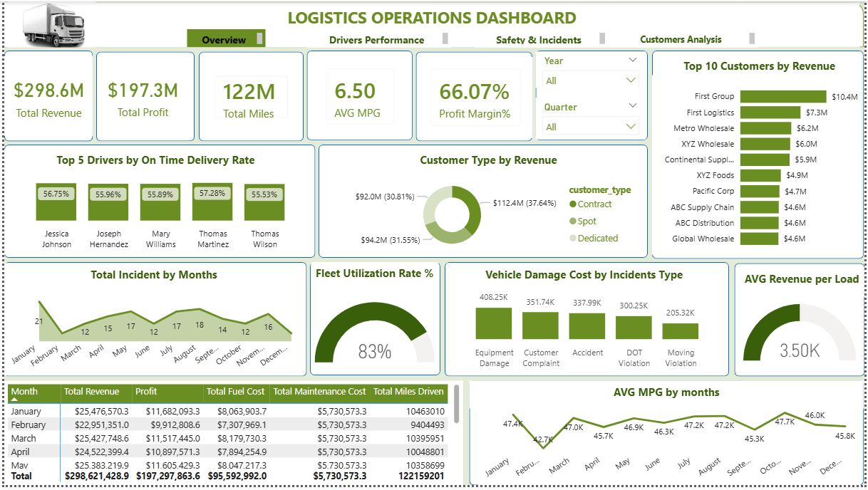Open the Quarter 'All' dropdown

pos(591,127)
